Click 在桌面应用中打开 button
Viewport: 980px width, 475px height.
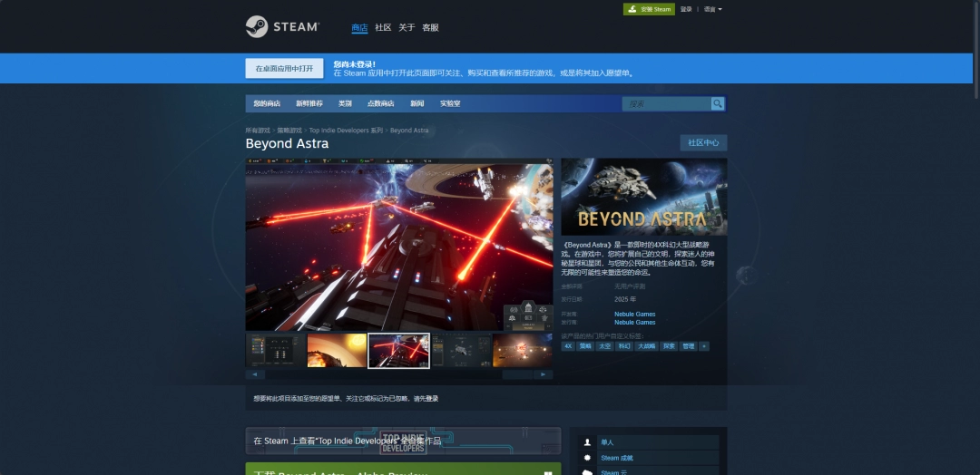click(284, 68)
